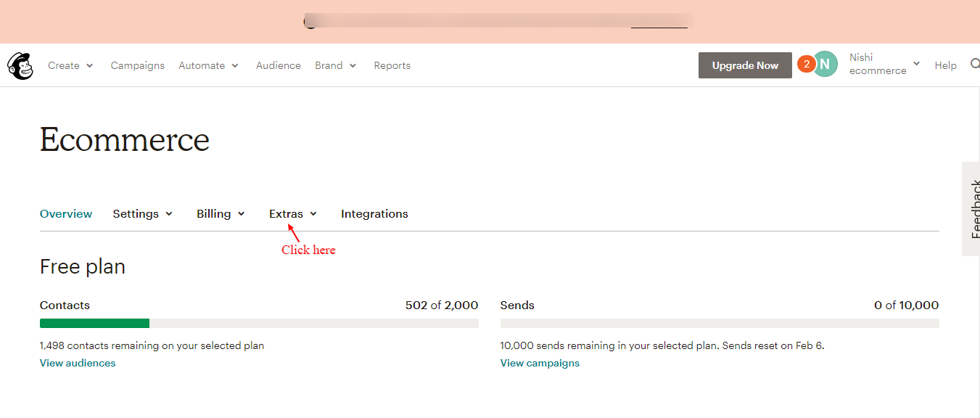Click the green N profile avatar
The image size is (980, 418).
point(825,64)
